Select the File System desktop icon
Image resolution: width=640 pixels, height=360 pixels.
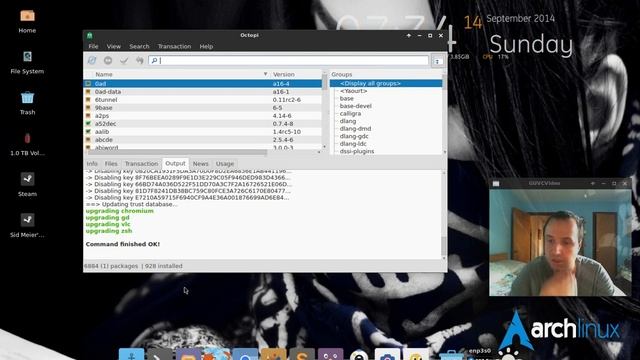[x=27, y=62]
